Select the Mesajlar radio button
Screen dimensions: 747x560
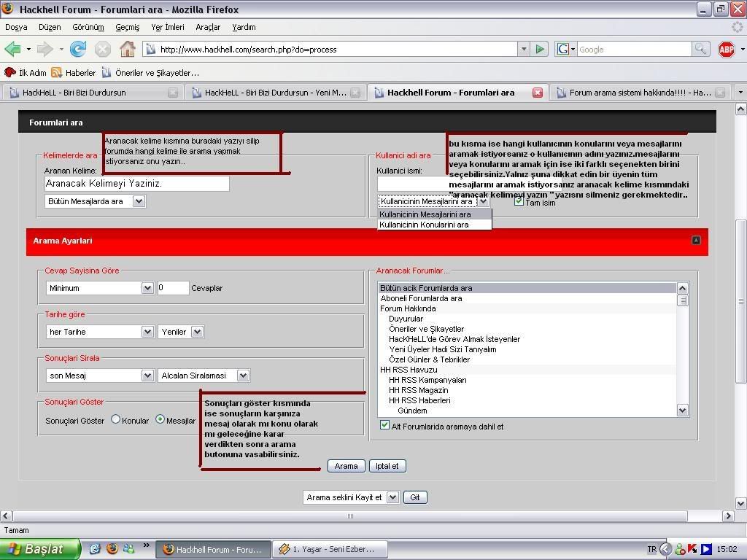point(160,419)
